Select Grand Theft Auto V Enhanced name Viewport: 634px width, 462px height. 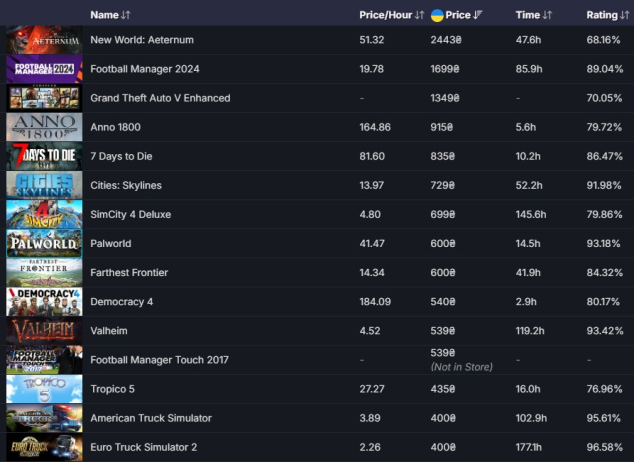pos(160,98)
